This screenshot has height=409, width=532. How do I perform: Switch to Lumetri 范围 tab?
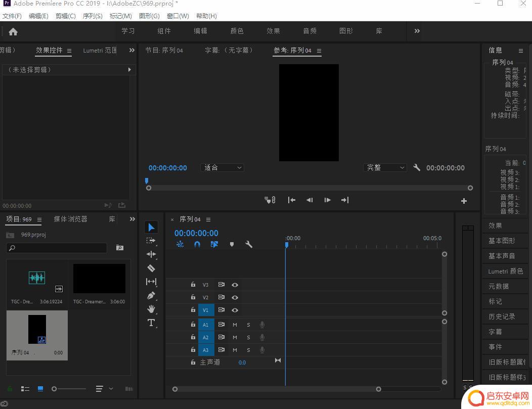(x=100, y=51)
